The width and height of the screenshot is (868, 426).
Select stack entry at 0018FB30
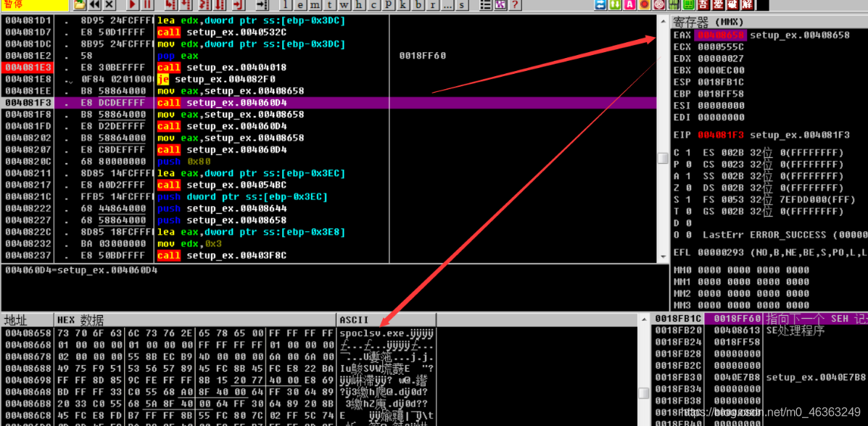click(x=759, y=377)
